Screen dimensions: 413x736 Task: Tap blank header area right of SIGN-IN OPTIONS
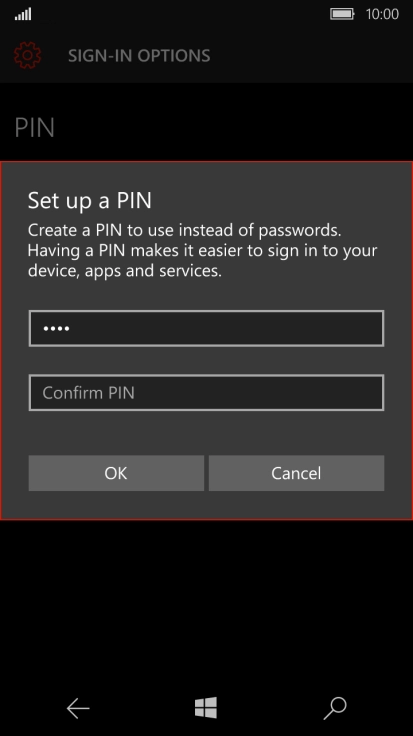310,55
